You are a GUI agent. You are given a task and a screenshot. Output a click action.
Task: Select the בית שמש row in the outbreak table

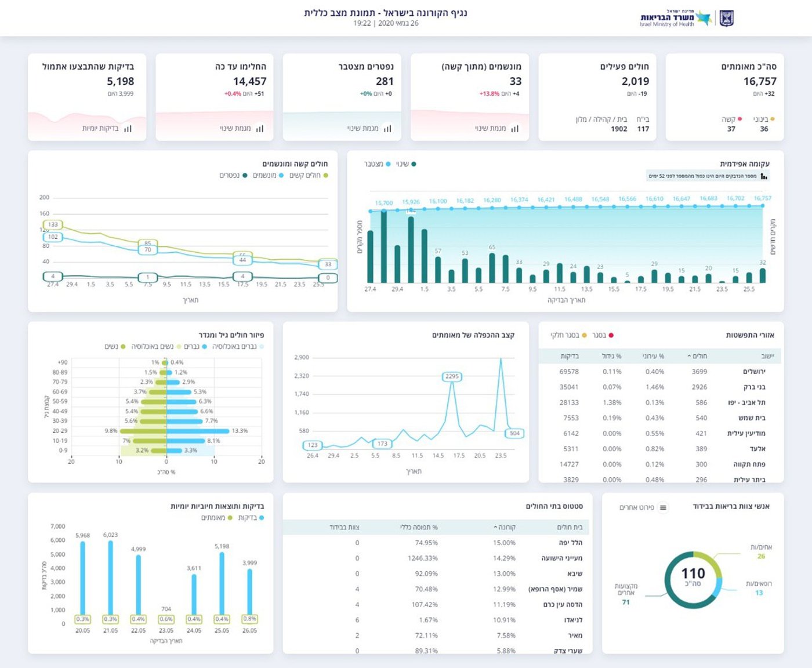661,418
